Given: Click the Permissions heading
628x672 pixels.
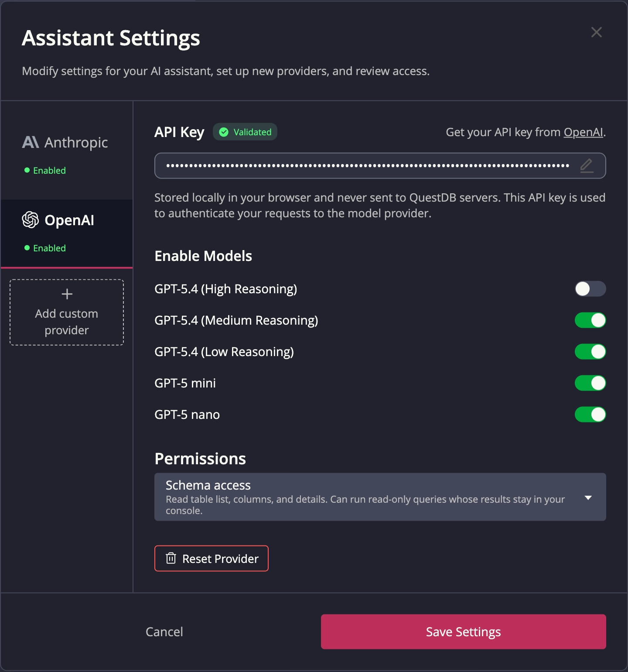Looking at the screenshot, I should 200,459.
